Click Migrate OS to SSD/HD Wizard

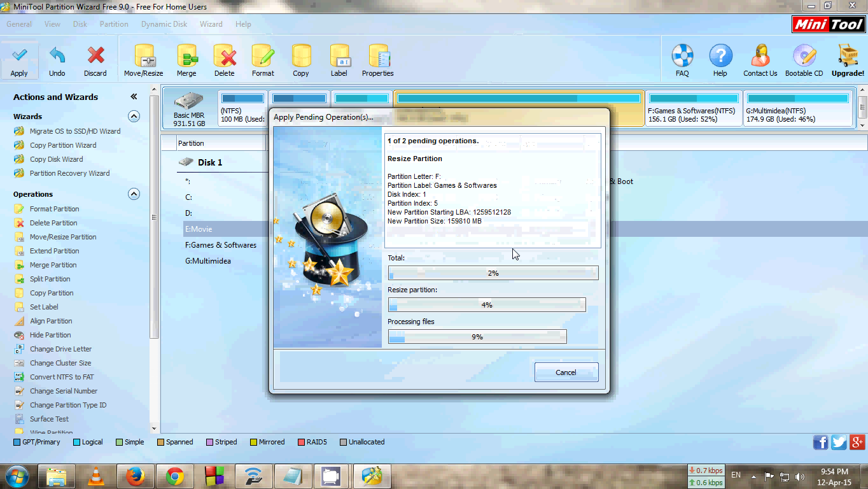tap(75, 131)
